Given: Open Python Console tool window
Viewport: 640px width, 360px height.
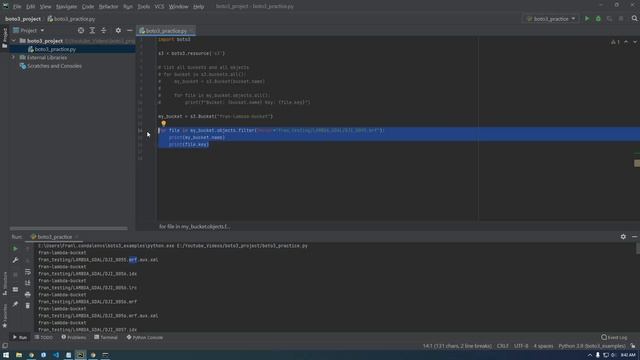Looking at the screenshot, I should point(144,338).
